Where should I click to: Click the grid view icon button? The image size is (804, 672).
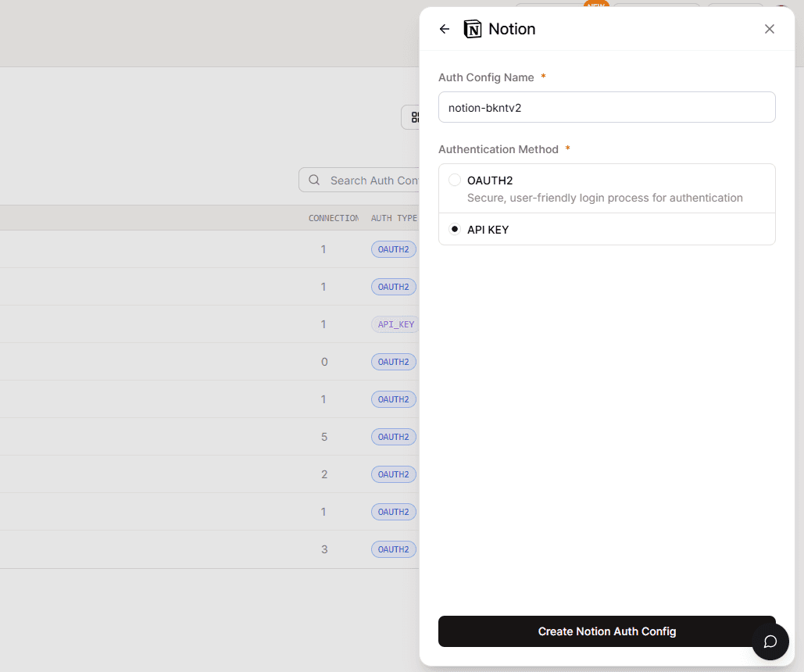tap(411, 117)
